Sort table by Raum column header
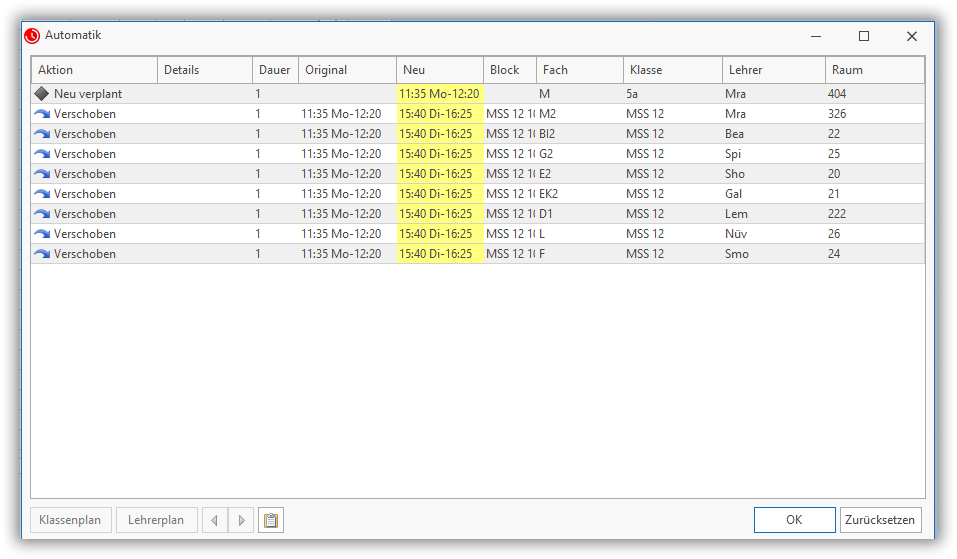The image size is (957, 559). point(874,70)
